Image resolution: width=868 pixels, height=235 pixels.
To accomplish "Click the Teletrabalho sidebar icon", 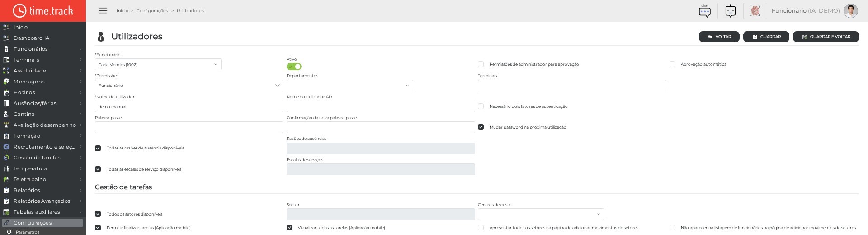I will tap(6, 179).
